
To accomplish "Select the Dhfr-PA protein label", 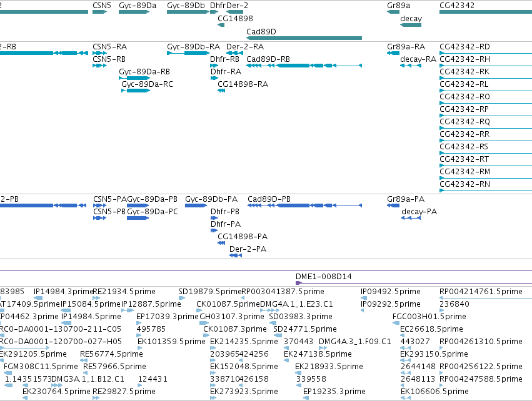I will coord(226,224).
